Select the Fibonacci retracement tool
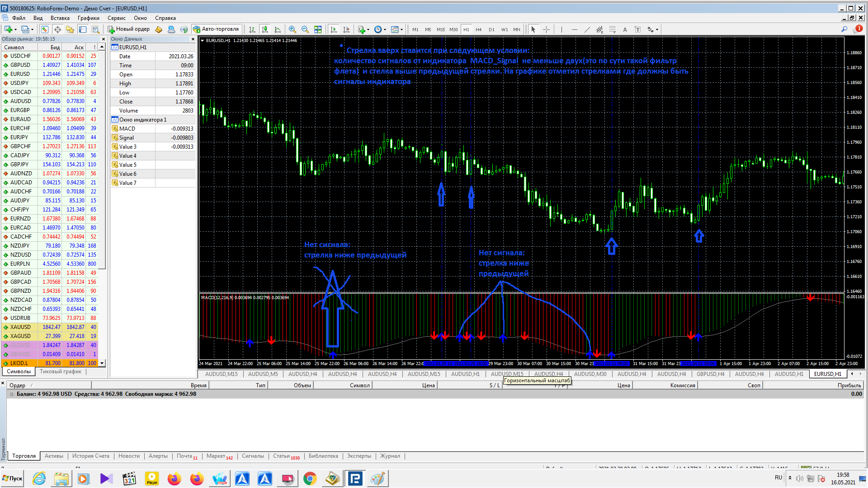Image resolution: width=868 pixels, height=488 pixels. [612, 29]
